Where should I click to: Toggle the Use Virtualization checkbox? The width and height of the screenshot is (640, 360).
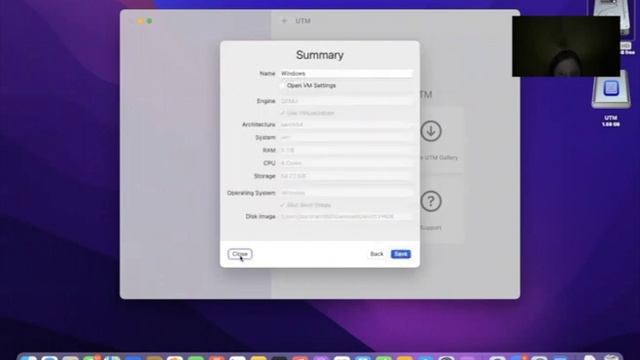pyautogui.click(x=283, y=113)
